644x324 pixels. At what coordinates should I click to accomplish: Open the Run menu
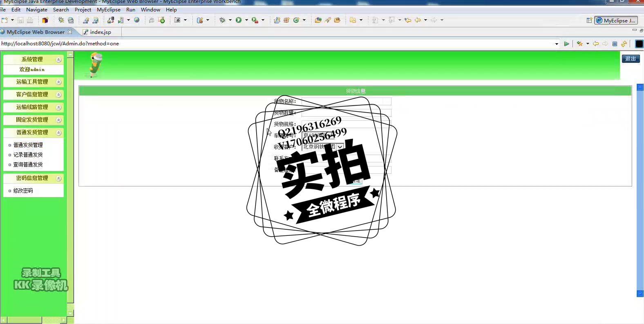pyautogui.click(x=131, y=9)
